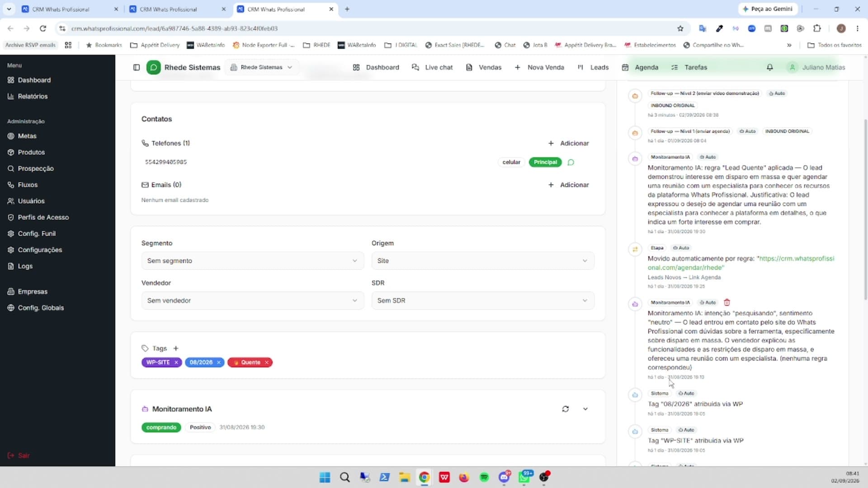
Task: Open Prospecção in sidebar
Action: pyautogui.click(x=31, y=169)
